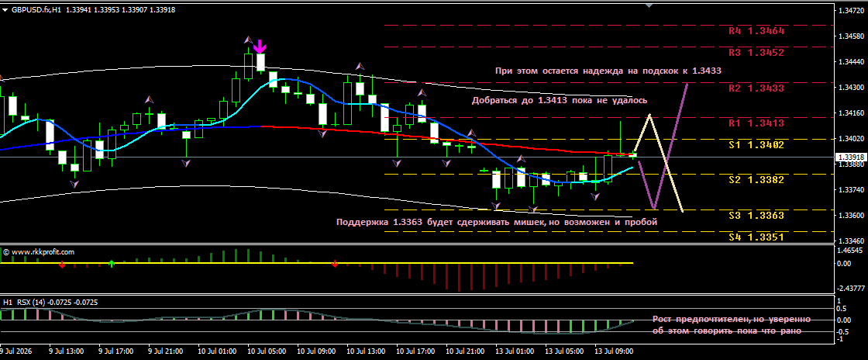
Task: Click the © www.rkkprofit.com indicator label
Action: pos(39,252)
